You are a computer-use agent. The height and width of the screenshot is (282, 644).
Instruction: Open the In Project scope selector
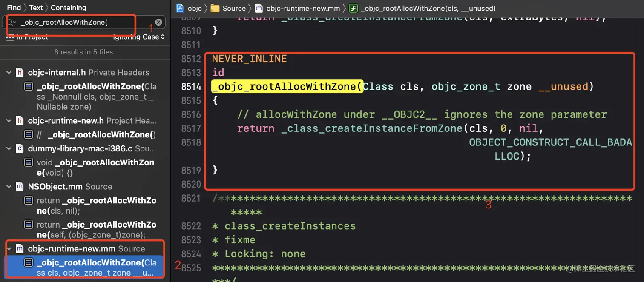click(27, 37)
